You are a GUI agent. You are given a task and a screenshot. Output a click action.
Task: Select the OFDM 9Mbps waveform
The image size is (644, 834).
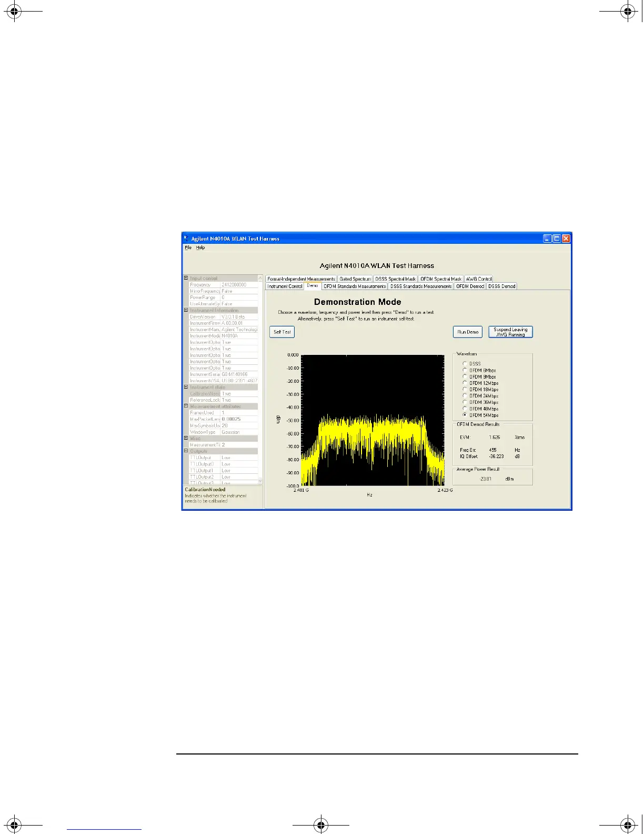click(465, 376)
